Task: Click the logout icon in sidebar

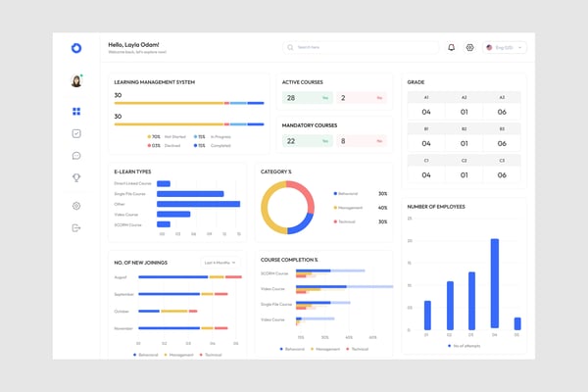Action: pyautogui.click(x=76, y=228)
